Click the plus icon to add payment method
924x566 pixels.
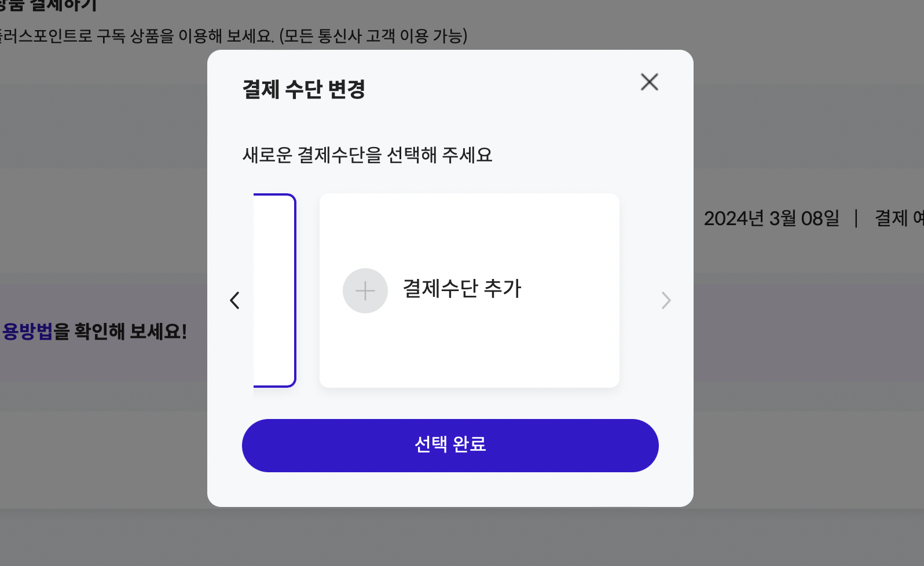pos(365,291)
